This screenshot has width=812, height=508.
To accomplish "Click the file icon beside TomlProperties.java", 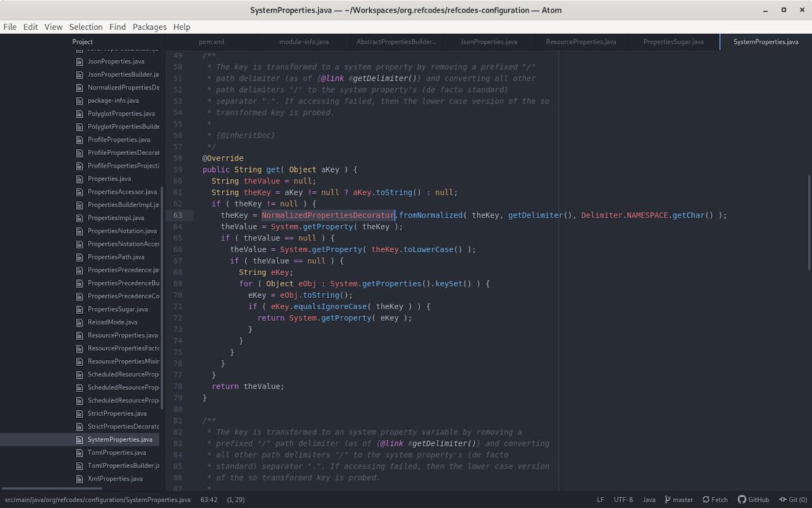I will 79,453.
